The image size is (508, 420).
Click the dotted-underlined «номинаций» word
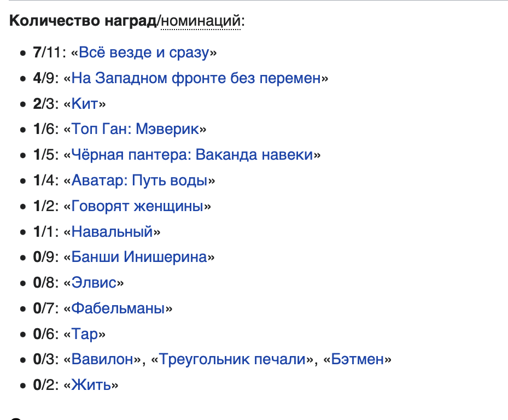(x=201, y=21)
